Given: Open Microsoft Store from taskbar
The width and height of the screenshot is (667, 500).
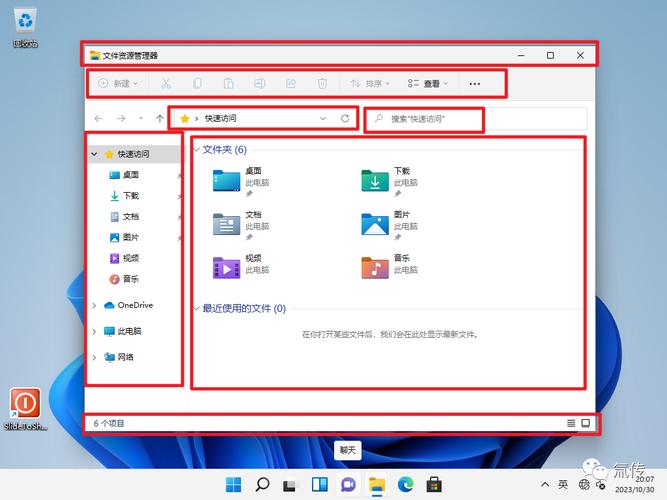Looking at the screenshot, I should pyautogui.click(x=434, y=485).
